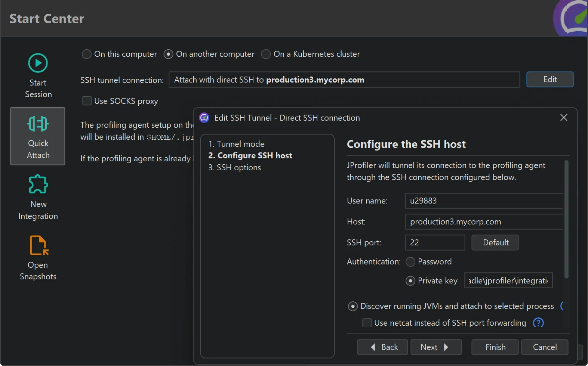Click the Authentication label
This screenshot has width=588, height=366.
click(x=374, y=262)
